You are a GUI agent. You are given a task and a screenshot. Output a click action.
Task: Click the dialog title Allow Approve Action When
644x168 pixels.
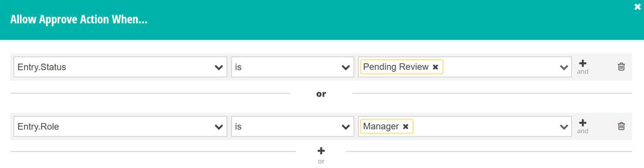click(x=79, y=20)
